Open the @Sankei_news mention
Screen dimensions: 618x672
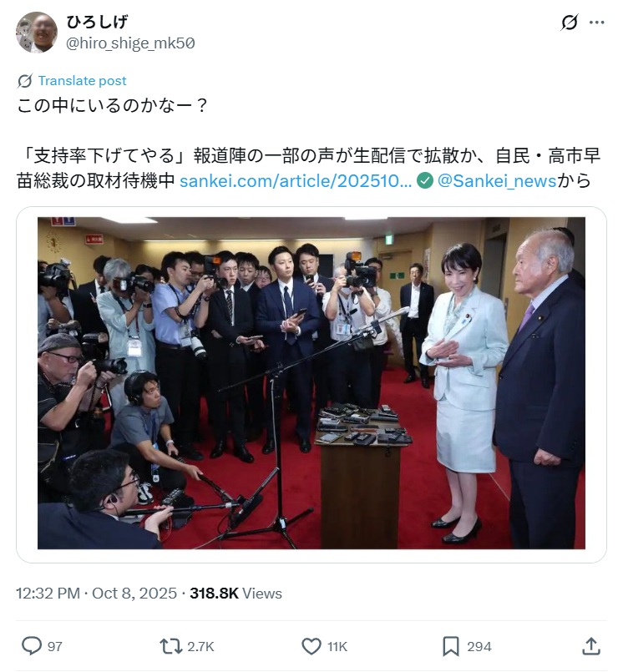(x=497, y=181)
